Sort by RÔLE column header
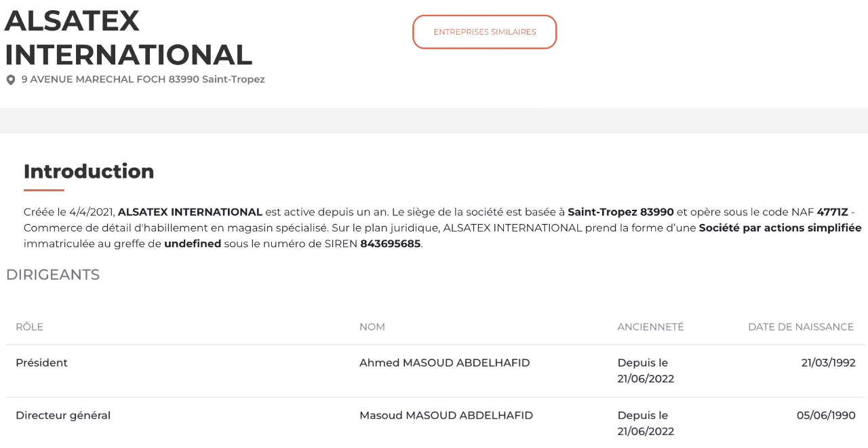Image resolution: width=868 pixels, height=448 pixels. [29, 327]
